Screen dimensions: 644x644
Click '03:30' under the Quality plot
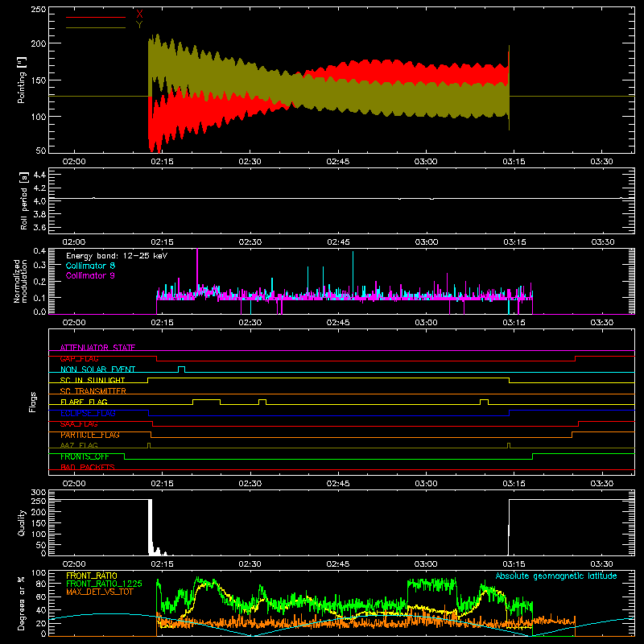(601, 564)
